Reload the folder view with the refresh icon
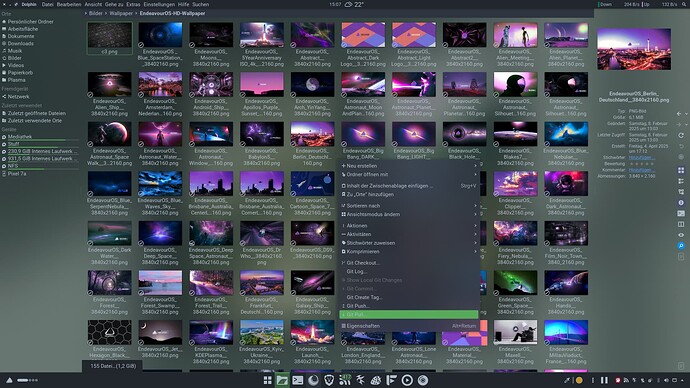Image resolution: width=690 pixels, height=388 pixels. click(681, 135)
